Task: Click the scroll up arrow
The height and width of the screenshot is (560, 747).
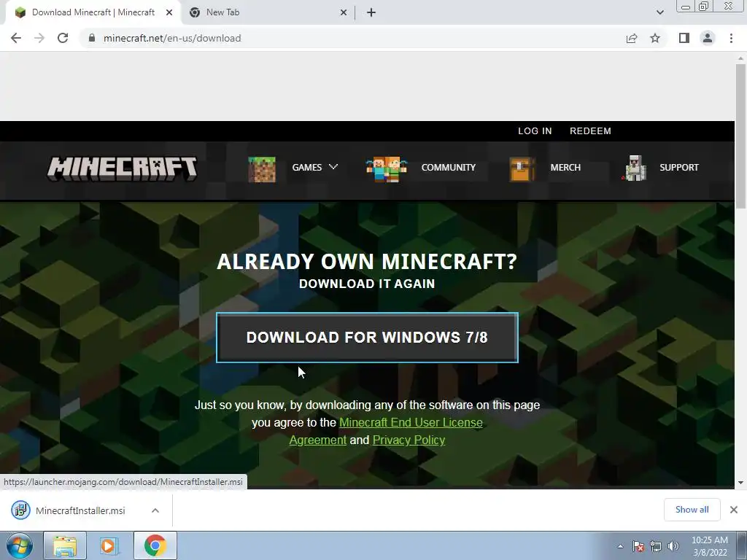Action: tap(740, 58)
